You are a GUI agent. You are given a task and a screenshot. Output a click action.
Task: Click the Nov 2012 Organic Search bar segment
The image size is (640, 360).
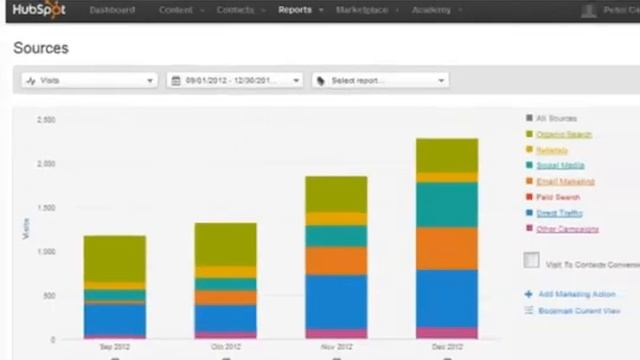336,194
